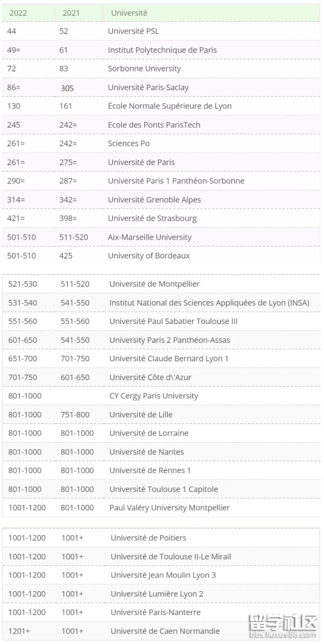Click the 2021 column header

tap(71, 13)
